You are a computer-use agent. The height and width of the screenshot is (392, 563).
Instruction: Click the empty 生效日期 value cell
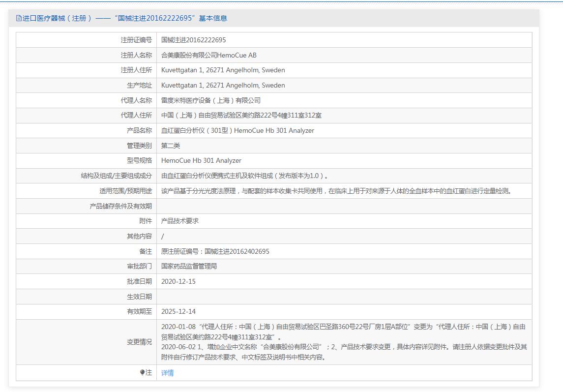click(344, 297)
